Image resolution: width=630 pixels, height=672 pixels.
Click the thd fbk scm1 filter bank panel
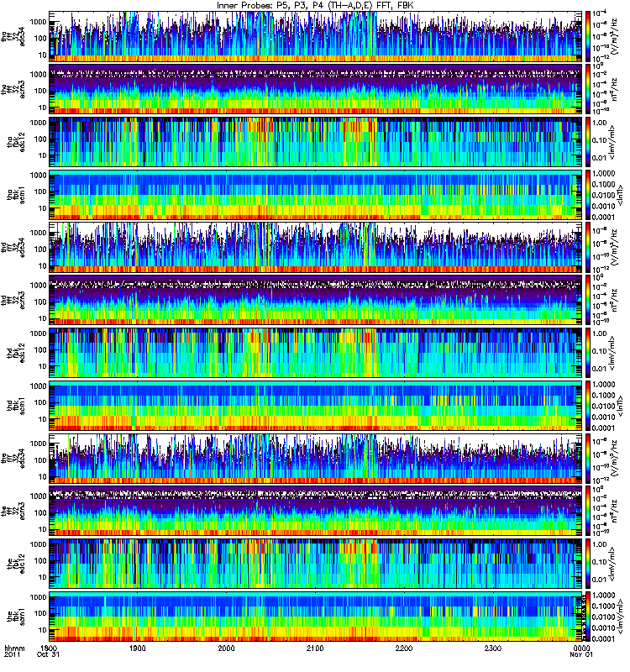point(316,406)
